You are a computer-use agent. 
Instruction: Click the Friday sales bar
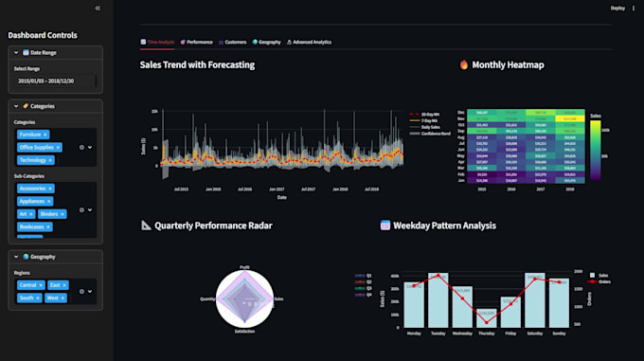click(510, 312)
